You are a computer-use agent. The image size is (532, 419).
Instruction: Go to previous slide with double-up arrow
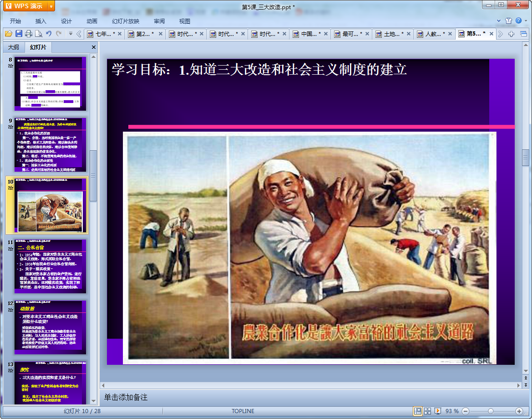click(x=526, y=378)
